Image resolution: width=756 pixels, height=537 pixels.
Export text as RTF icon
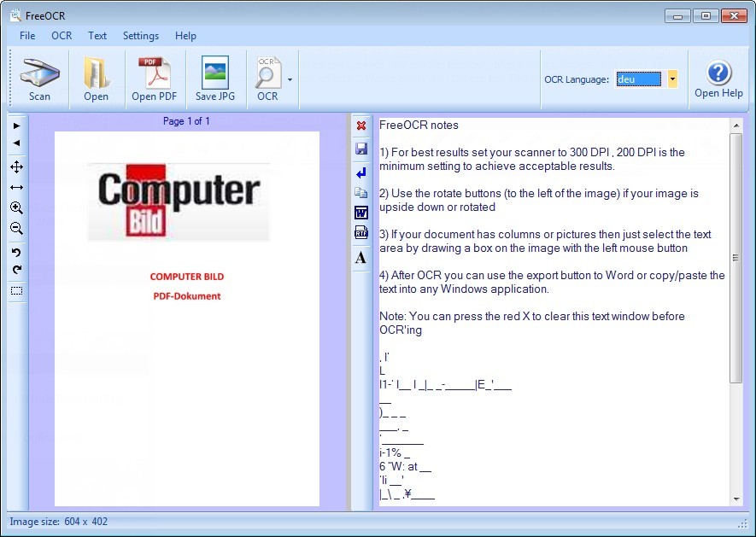point(360,233)
